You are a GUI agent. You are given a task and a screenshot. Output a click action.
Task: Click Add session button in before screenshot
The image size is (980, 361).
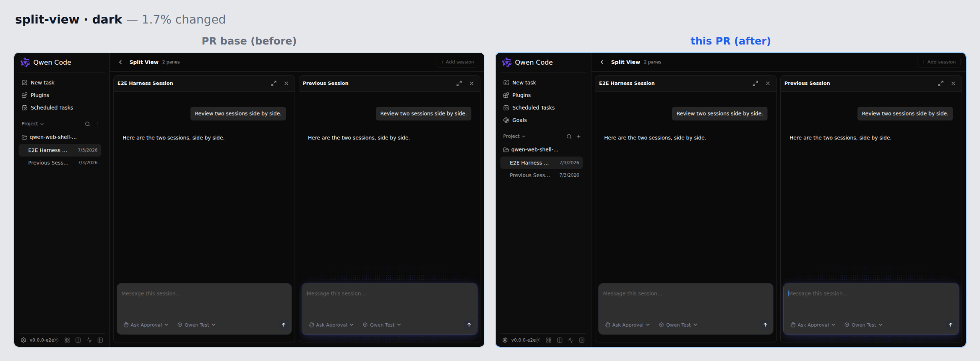click(x=457, y=62)
